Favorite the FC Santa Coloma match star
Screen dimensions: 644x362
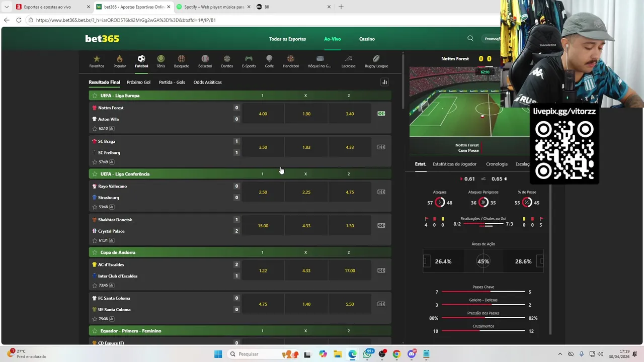(x=95, y=319)
